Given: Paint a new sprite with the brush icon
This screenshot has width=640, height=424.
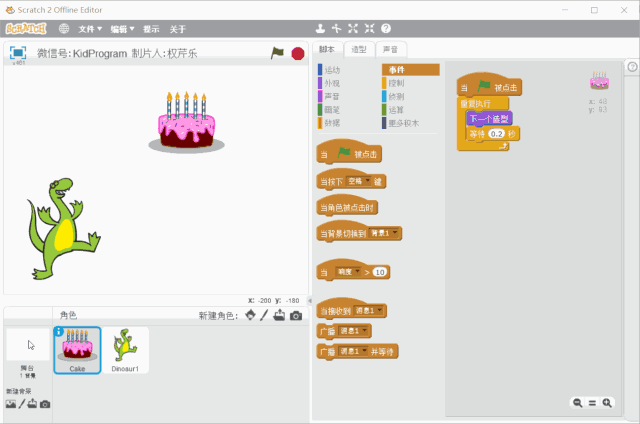Looking at the screenshot, I should click(265, 316).
